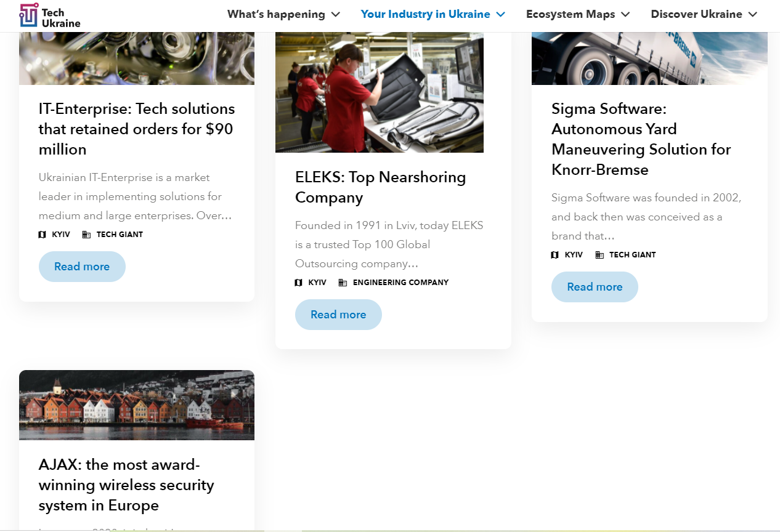The image size is (780, 532).
Task: Click the Tech Ukraine logo icon
Action: [29, 15]
